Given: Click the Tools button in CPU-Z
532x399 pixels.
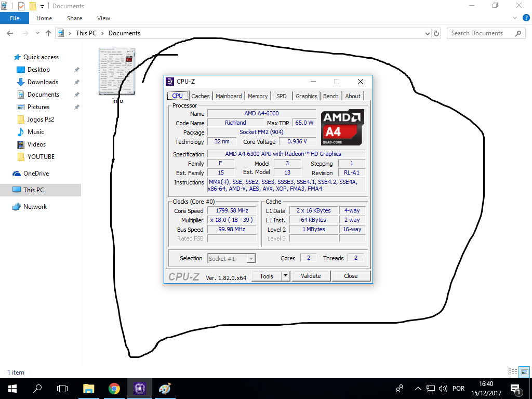Looking at the screenshot, I should pyautogui.click(x=267, y=276).
